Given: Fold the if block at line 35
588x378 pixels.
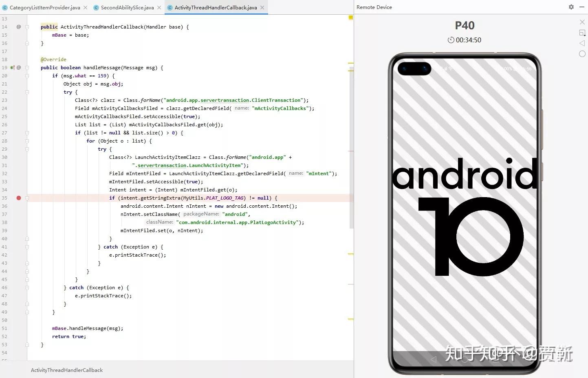Looking at the screenshot, I should 27,198.
